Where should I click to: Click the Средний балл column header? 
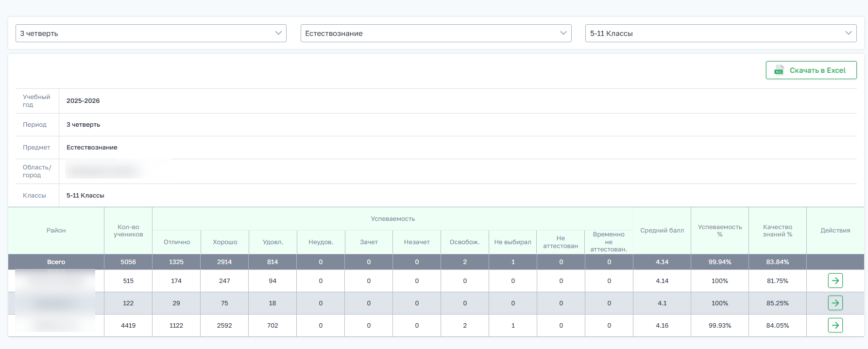(662, 231)
